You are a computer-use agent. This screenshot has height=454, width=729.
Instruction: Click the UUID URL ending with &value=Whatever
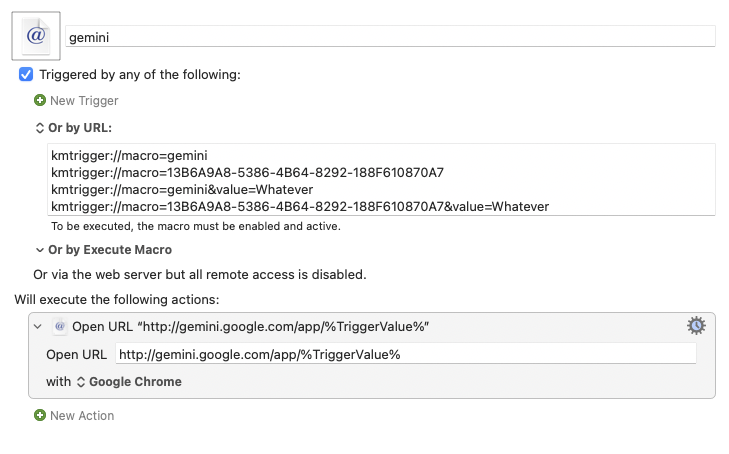300,206
